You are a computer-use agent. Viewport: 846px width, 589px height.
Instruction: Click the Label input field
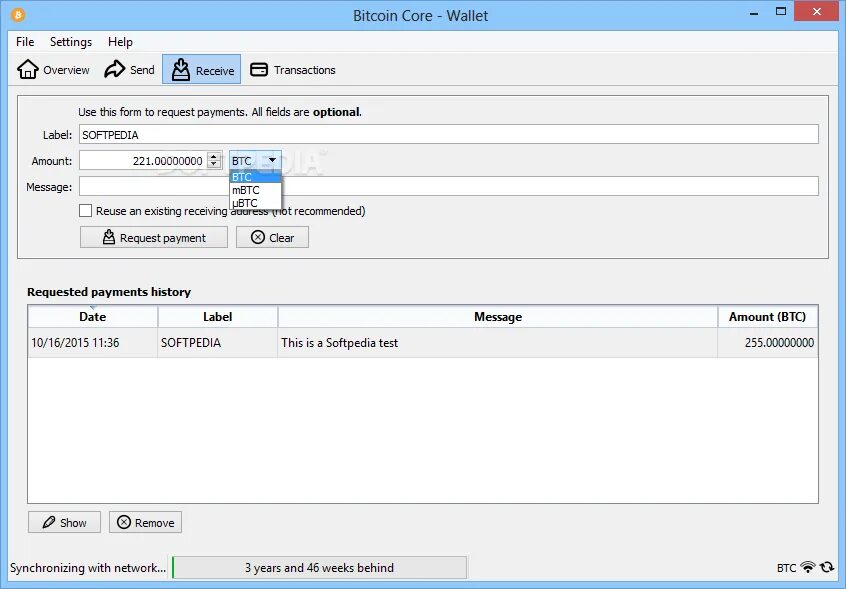pos(449,134)
